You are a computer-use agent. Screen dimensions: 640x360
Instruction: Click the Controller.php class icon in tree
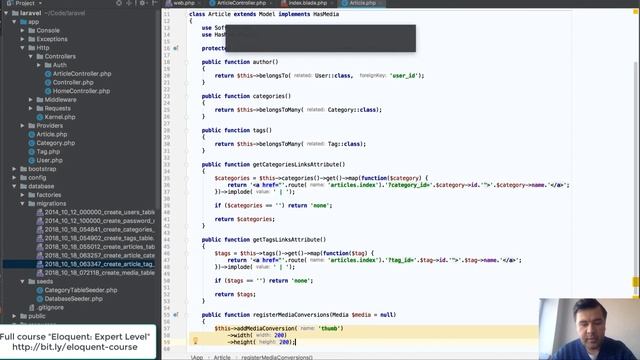(48, 82)
